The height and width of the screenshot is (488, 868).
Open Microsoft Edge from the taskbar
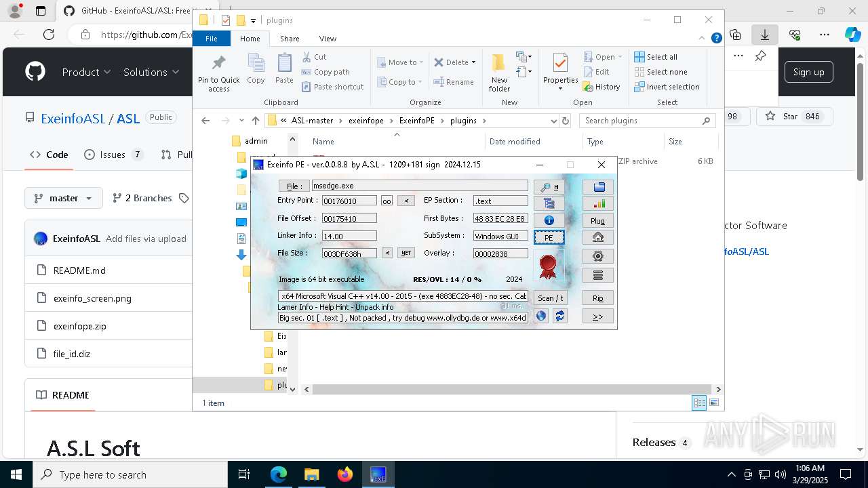279,474
